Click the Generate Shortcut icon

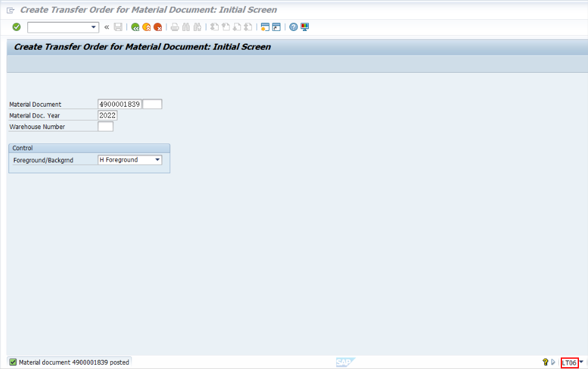(277, 27)
